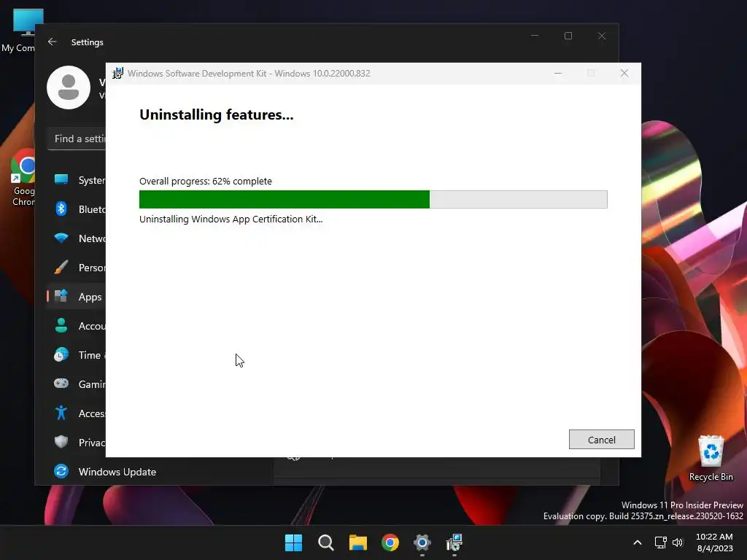Screen dimensions: 747x560
Task: Open the clock showing 10:22 AM
Action: point(714,542)
